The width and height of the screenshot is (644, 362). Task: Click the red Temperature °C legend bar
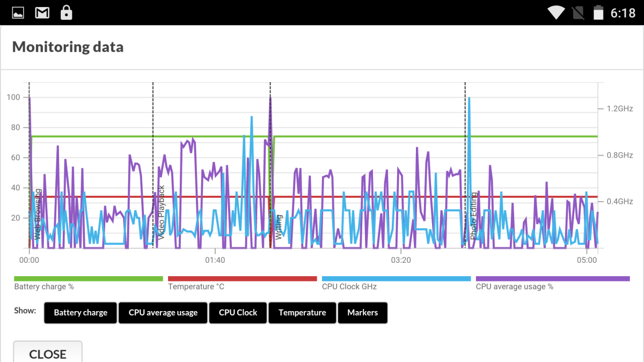coord(243,279)
